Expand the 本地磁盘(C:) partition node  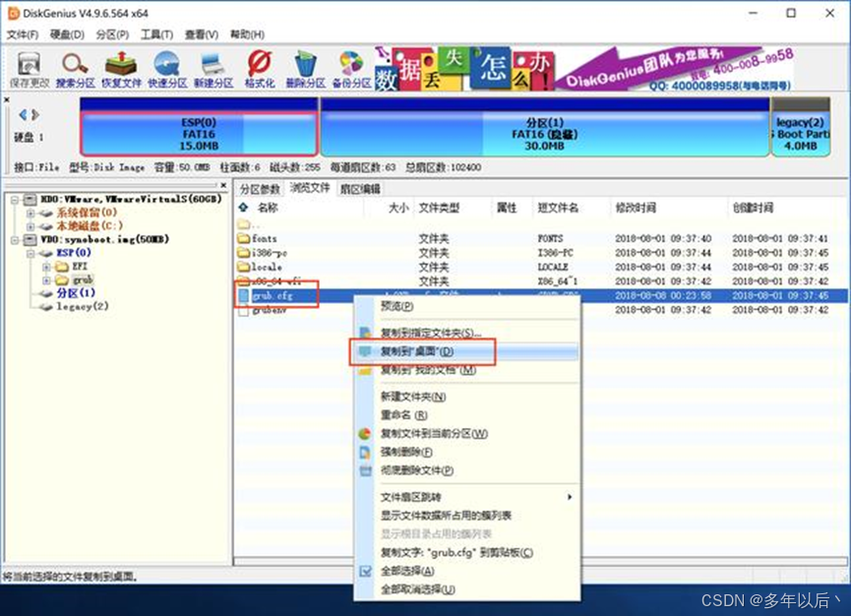point(30,225)
